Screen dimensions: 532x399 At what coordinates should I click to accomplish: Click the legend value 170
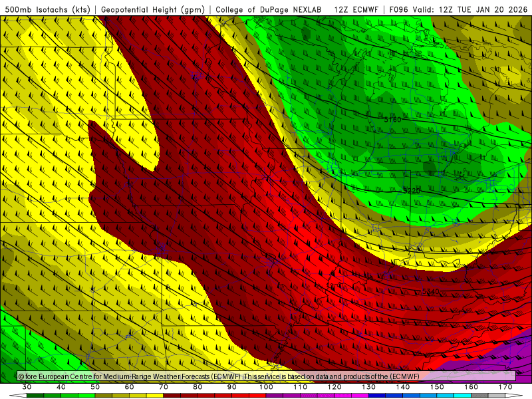pos(505,387)
